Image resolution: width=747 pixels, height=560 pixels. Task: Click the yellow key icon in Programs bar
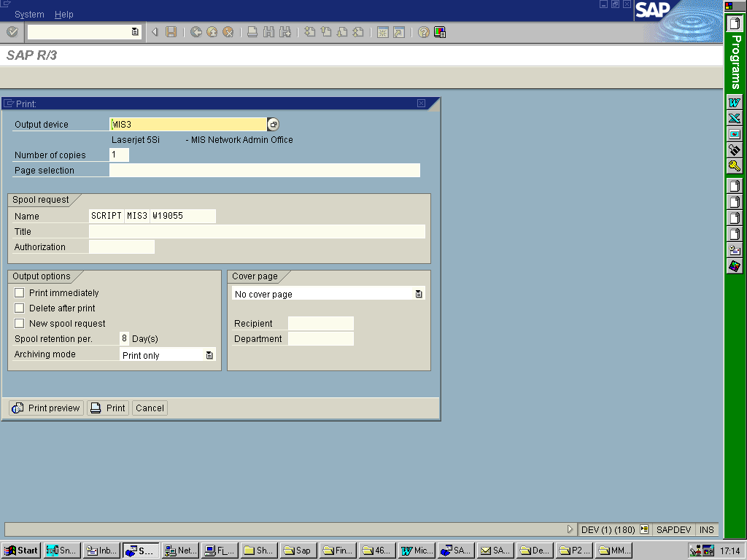(x=734, y=166)
